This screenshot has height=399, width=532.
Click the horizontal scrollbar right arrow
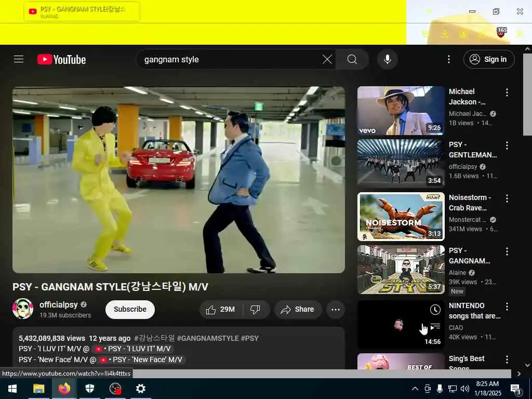[519, 374]
